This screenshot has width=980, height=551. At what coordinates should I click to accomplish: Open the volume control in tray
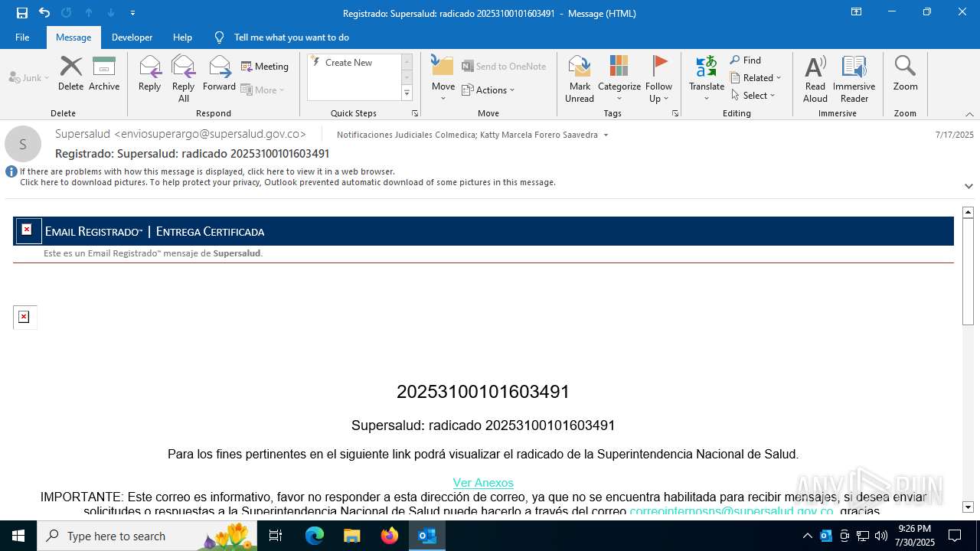coord(881,536)
